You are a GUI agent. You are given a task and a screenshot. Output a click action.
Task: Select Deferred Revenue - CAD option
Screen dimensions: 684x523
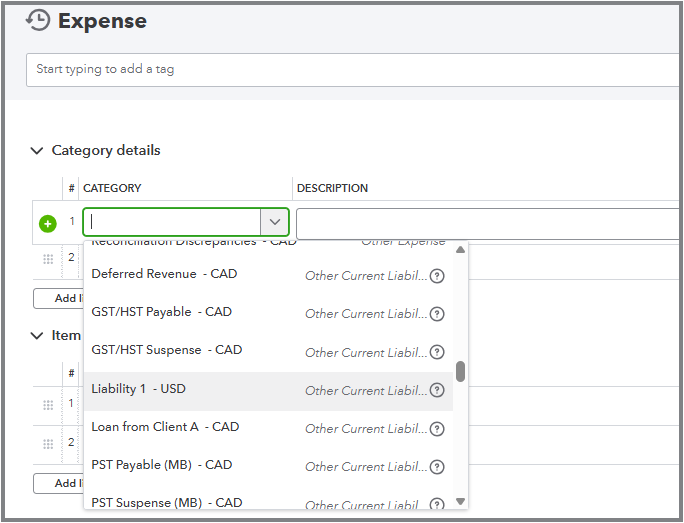coord(164,274)
